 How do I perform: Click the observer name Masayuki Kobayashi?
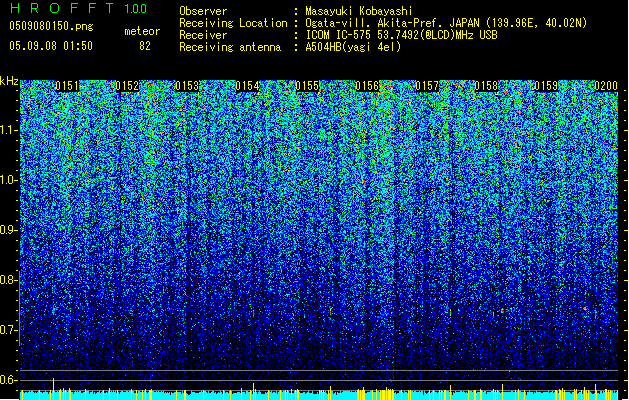[359, 11]
